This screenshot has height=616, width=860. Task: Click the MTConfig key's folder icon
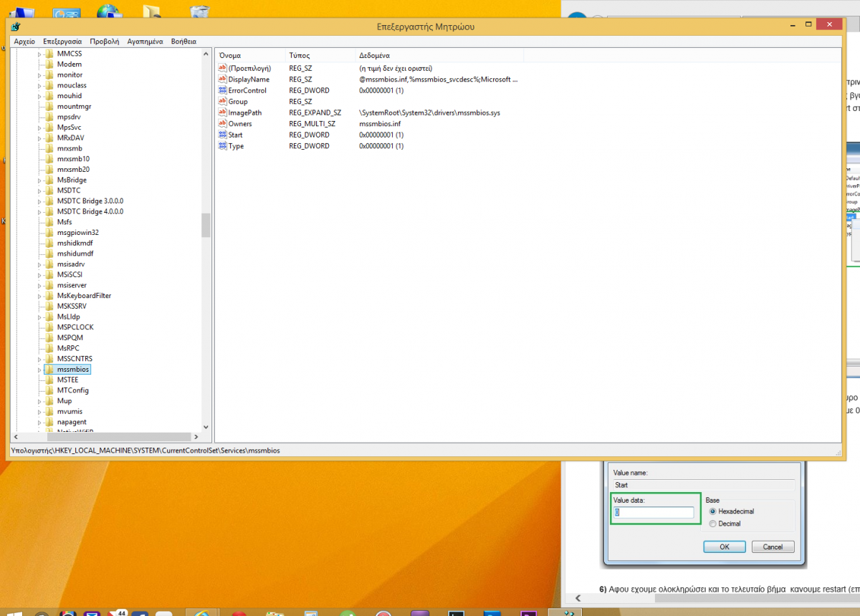[x=49, y=390]
